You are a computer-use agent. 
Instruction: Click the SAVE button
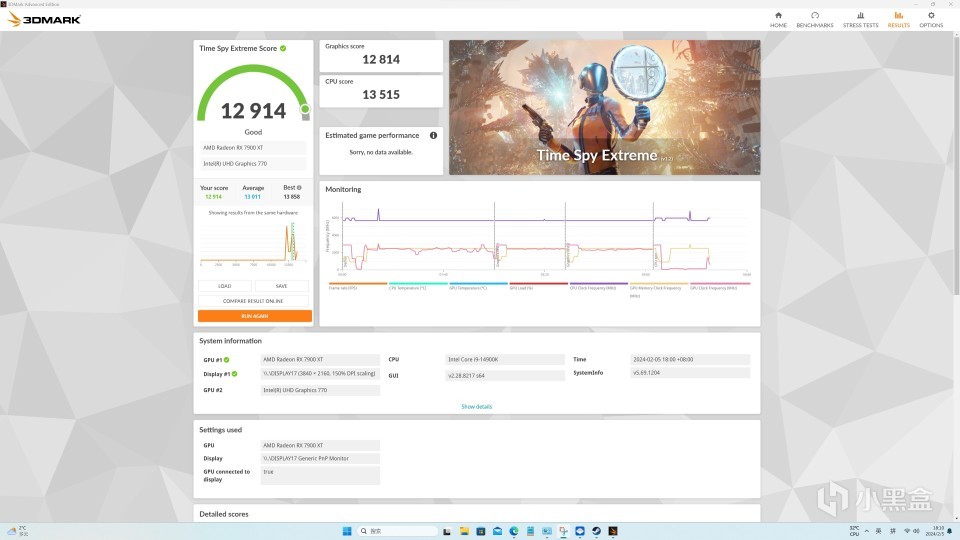coord(282,286)
